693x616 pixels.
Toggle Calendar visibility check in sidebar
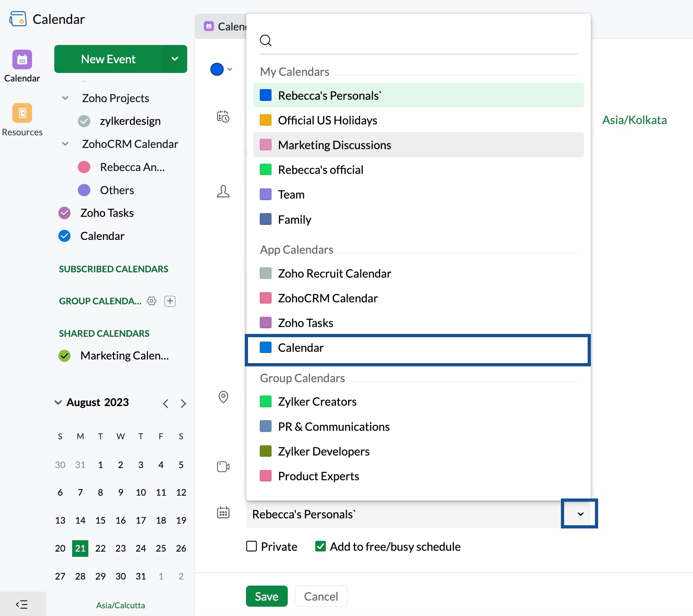tap(64, 236)
